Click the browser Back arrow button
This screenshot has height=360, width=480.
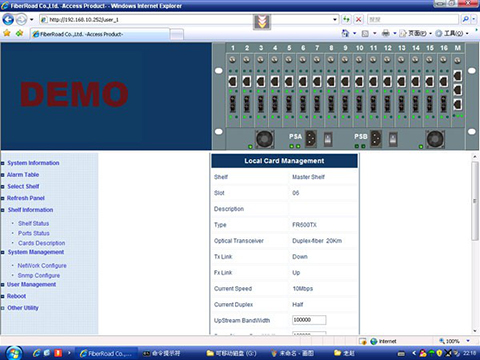(x=8, y=20)
